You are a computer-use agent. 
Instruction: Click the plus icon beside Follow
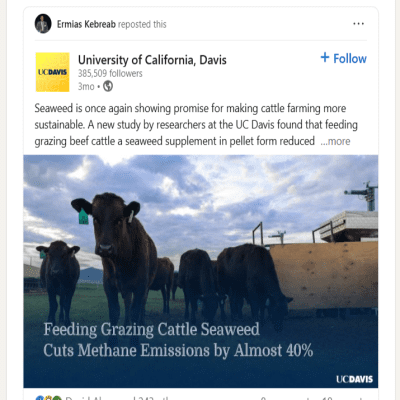click(x=325, y=58)
